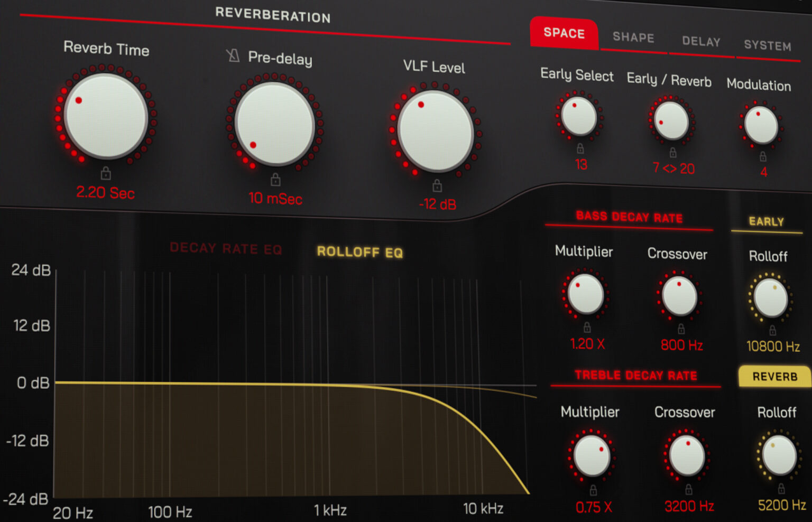Screen dimensions: 812x522
Task: Open the DELAY tab
Action: coord(700,41)
